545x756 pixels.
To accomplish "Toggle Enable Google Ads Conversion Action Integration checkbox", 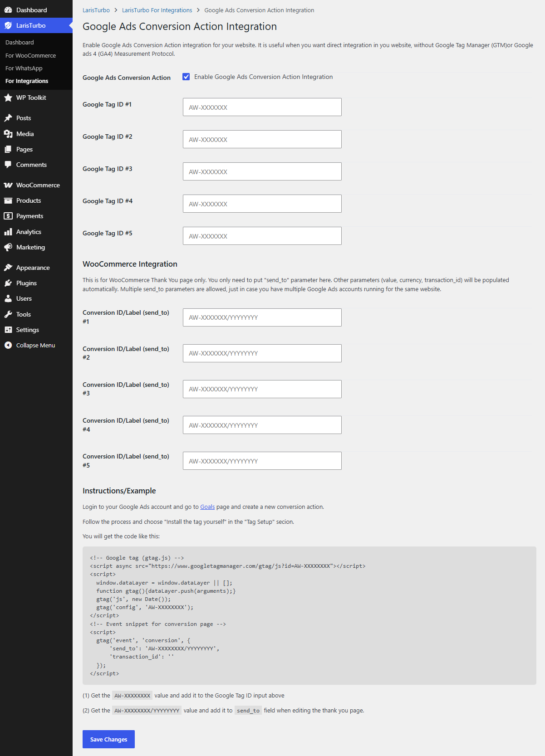I will [186, 77].
